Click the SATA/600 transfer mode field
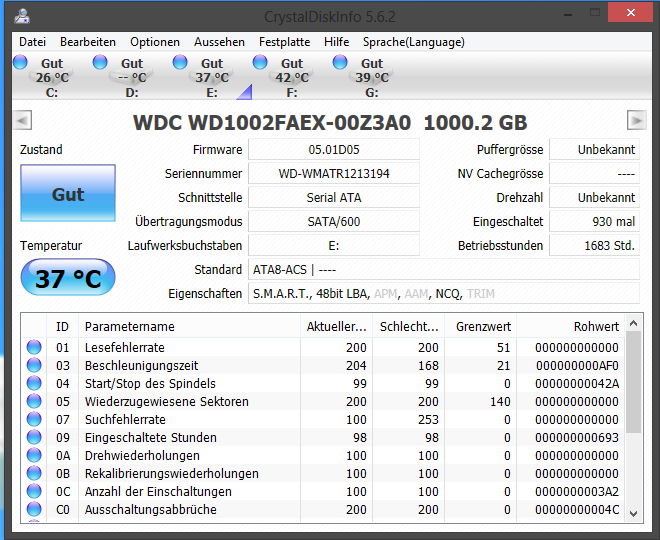The width and height of the screenshot is (660, 540). pos(334,221)
